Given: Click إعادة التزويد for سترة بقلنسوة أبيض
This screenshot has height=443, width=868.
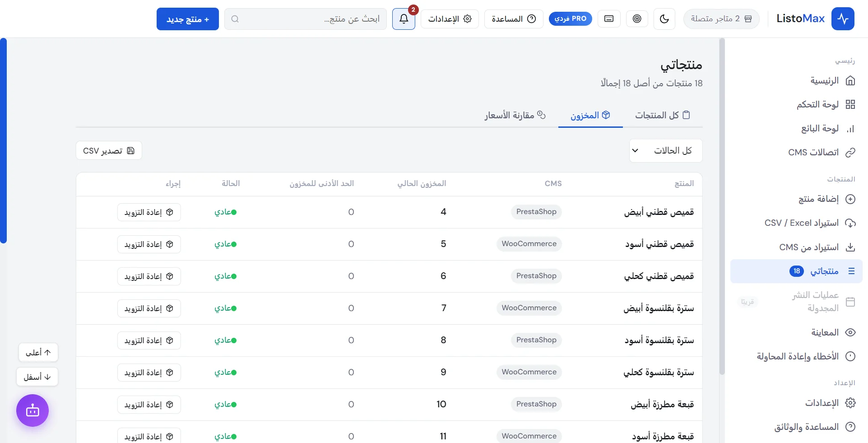Looking at the screenshot, I should coord(149,308).
